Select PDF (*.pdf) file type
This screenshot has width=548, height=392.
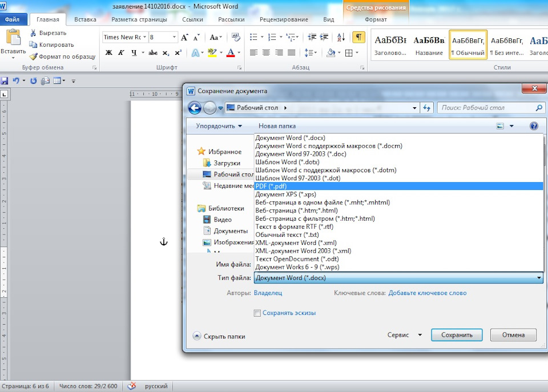coord(398,186)
